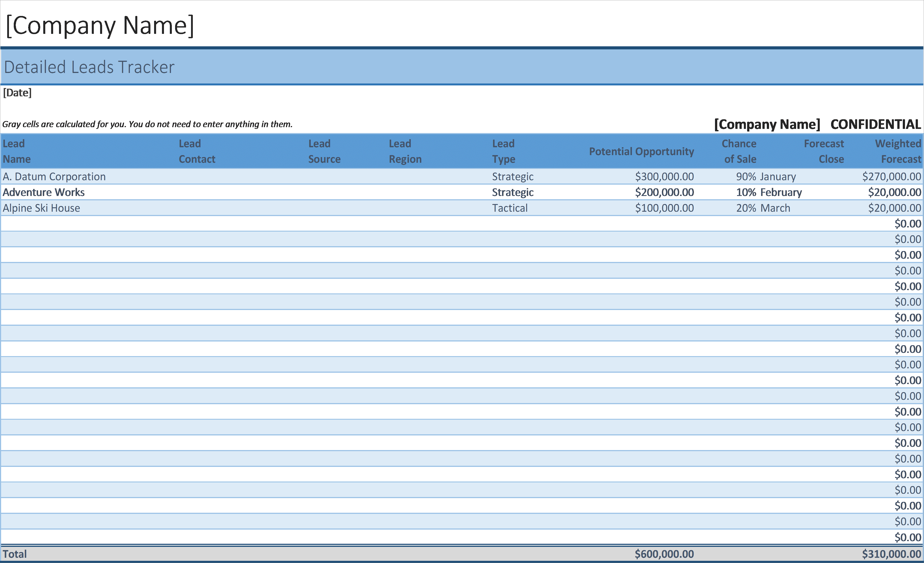
Task: Click the $270,000.00 weighted forecast cell
Action: click(x=891, y=177)
